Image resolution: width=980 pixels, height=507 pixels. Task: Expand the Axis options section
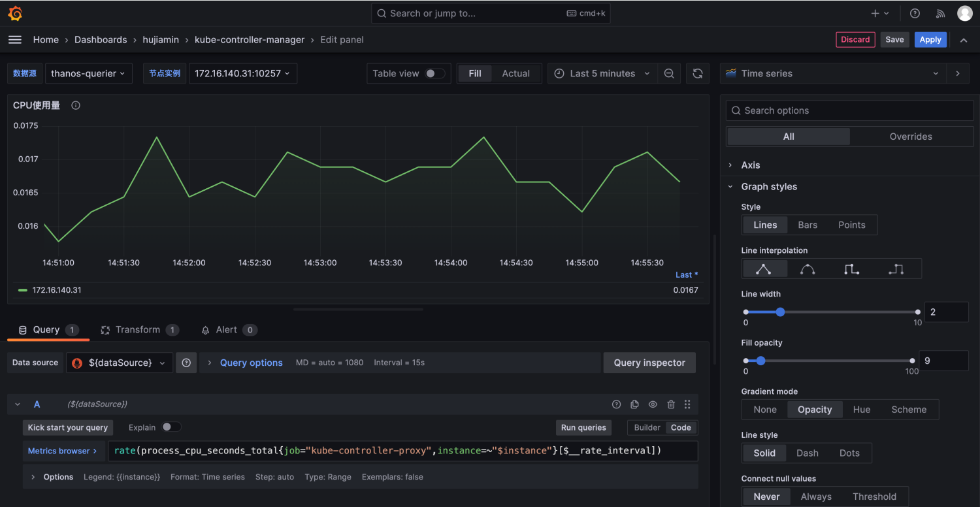751,165
